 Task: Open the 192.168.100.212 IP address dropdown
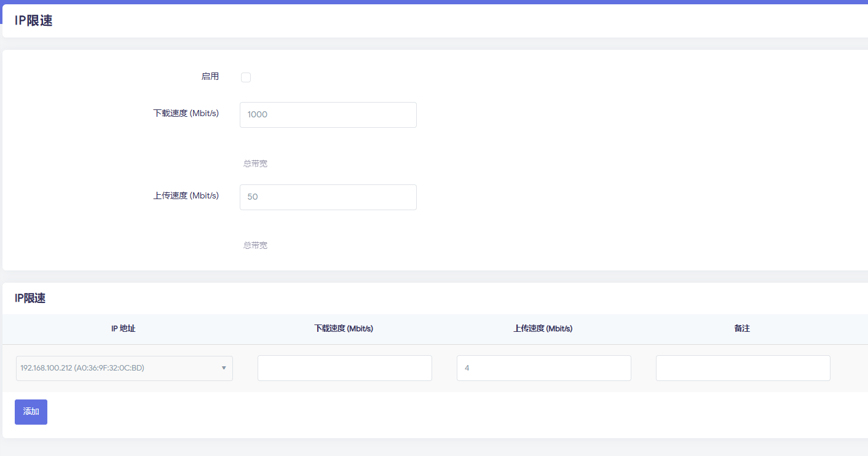[117, 368]
